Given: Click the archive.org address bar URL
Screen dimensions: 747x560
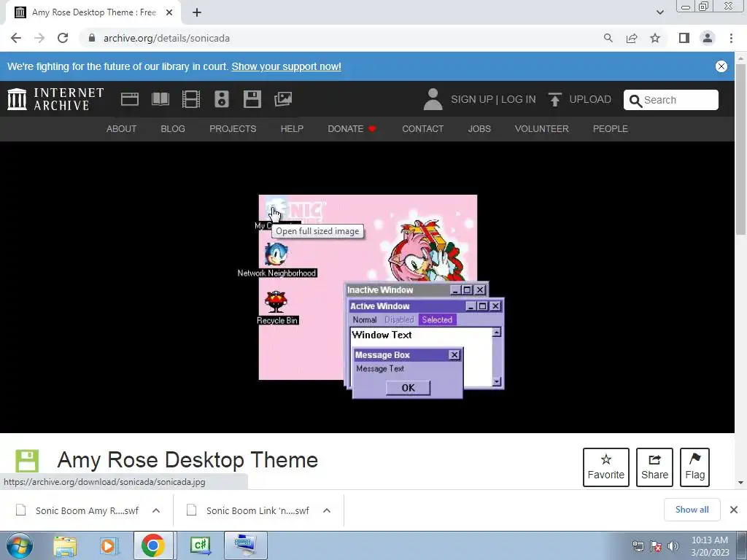Looking at the screenshot, I should 167,38.
